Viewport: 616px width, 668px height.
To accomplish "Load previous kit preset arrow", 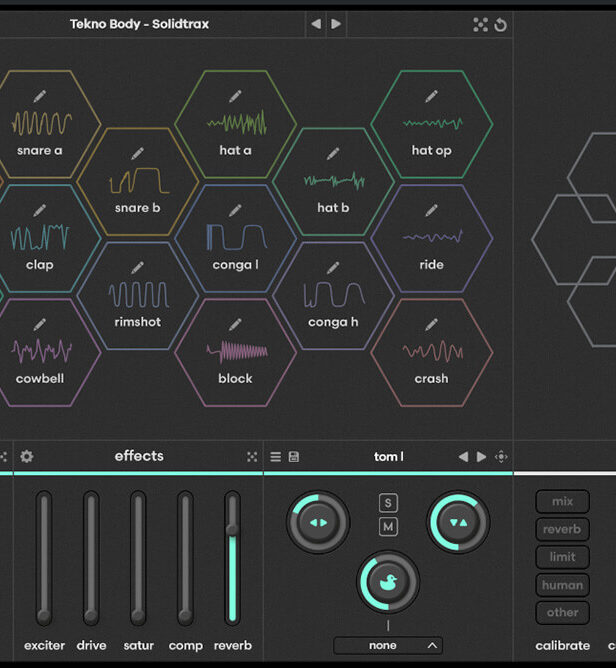I will [316, 24].
